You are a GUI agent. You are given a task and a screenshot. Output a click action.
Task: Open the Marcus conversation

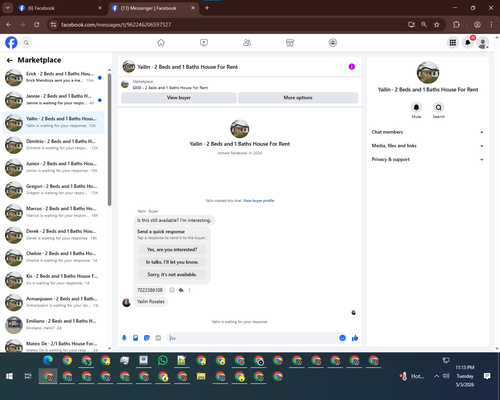(54, 212)
